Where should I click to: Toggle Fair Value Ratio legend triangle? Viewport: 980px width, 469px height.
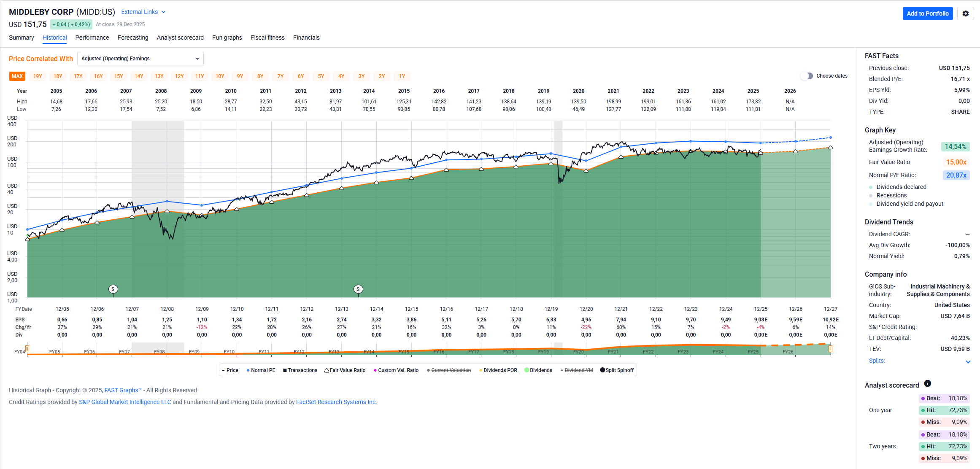[327, 370]
